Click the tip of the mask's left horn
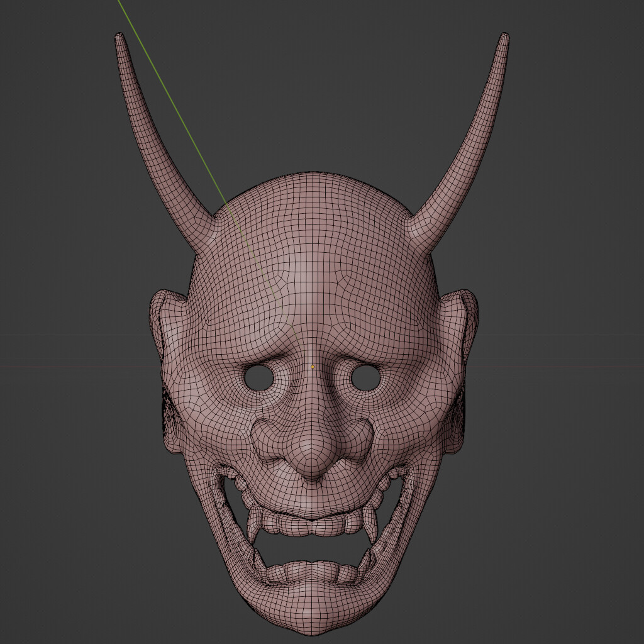The height and width of the screenshot is (644, 644). tap(119, 36)
